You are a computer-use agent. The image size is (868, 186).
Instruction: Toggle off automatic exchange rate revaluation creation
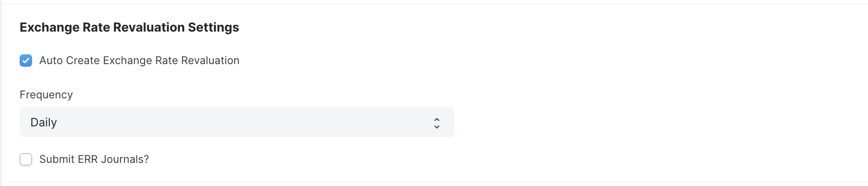26,61
